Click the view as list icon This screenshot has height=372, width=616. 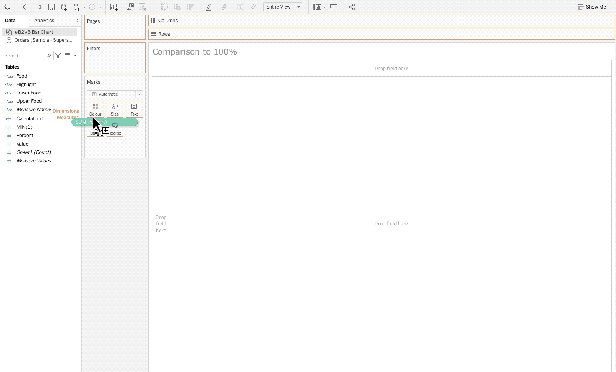pos(67,55)
